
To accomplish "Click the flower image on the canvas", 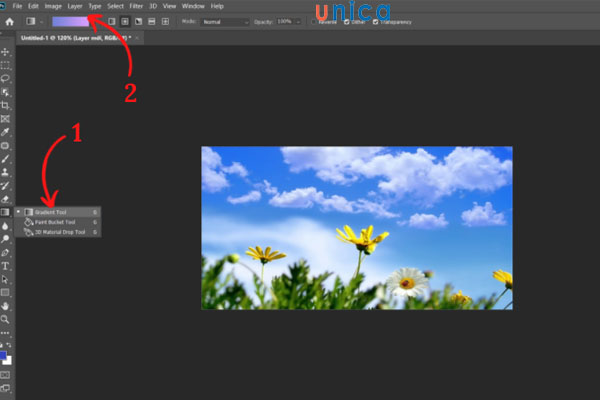I will pyautogui.click(x=357, y=228).
